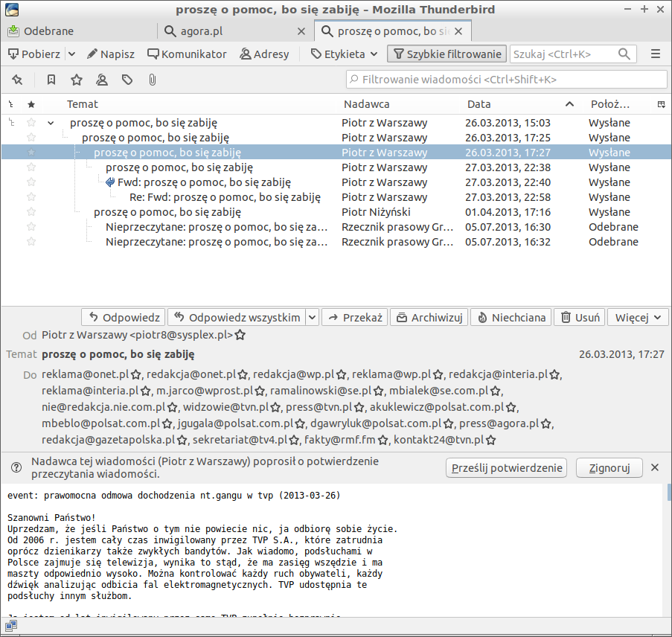Select Re: Fwd: proszę o pomoc message
The height and width of the screenshot is (637, 672).
[336, 197]
